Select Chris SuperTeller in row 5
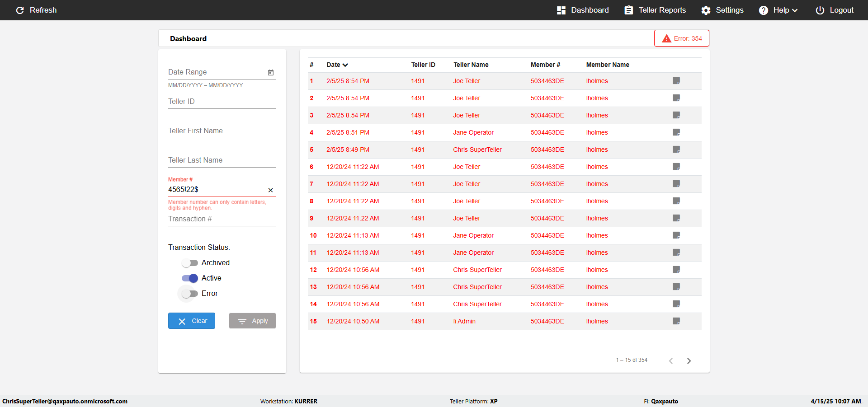This screenshot has height=407, width=868. (477, 150)
